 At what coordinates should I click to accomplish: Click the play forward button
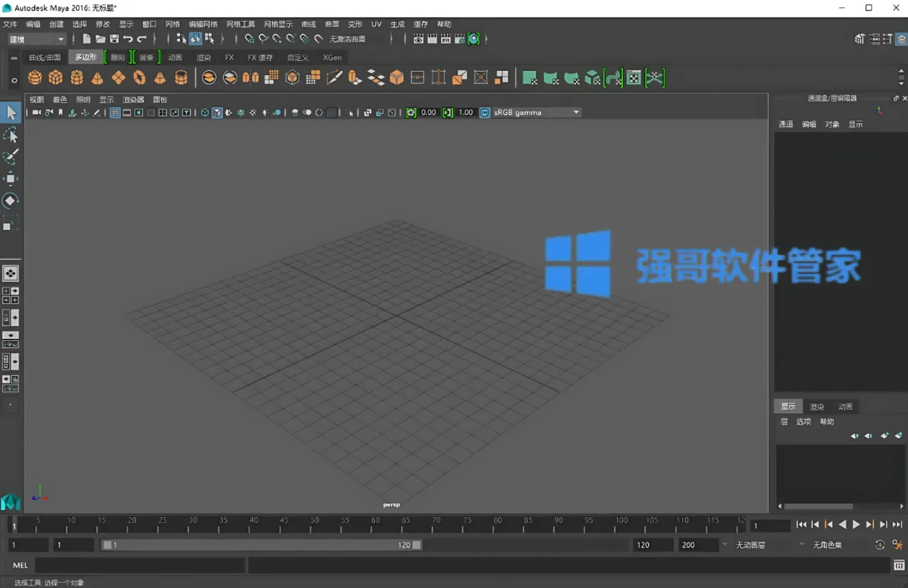coord(856,525)
